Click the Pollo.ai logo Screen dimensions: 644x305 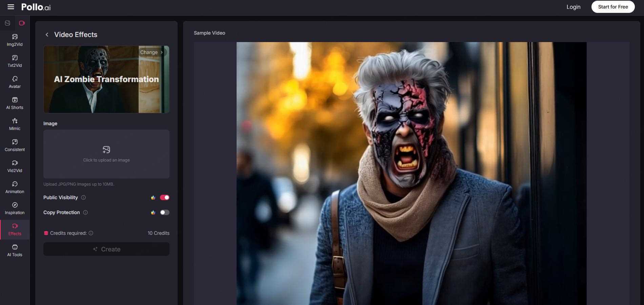(x=36, y=7)
